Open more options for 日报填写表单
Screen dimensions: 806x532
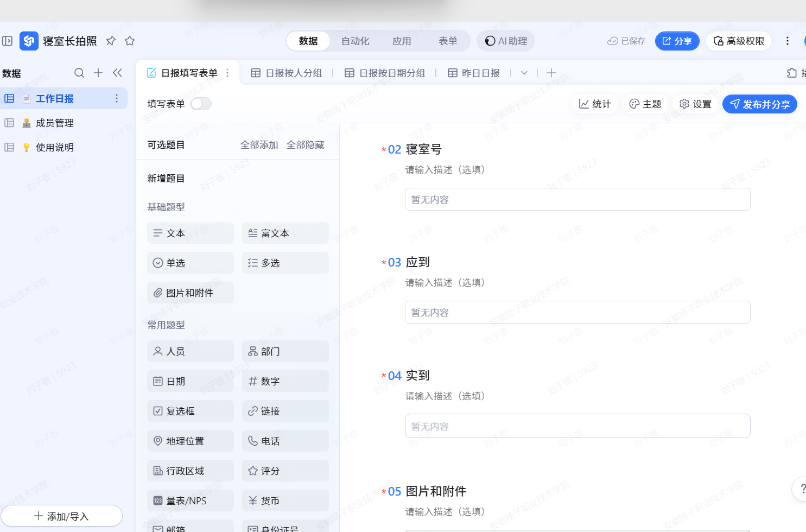pyautogui.click(x=227, y=72)
